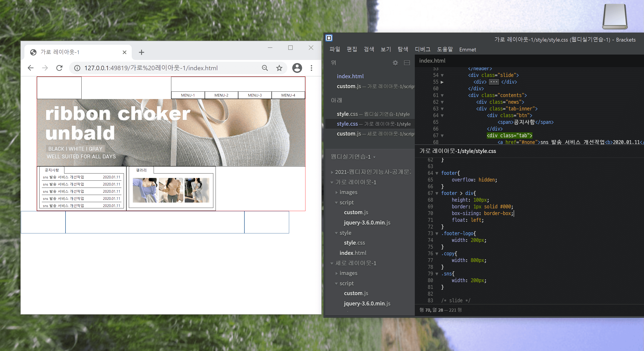Screen dimensions: 644x351
Task: Expand the collapsed div on line 55
Action: coord(442,82)
